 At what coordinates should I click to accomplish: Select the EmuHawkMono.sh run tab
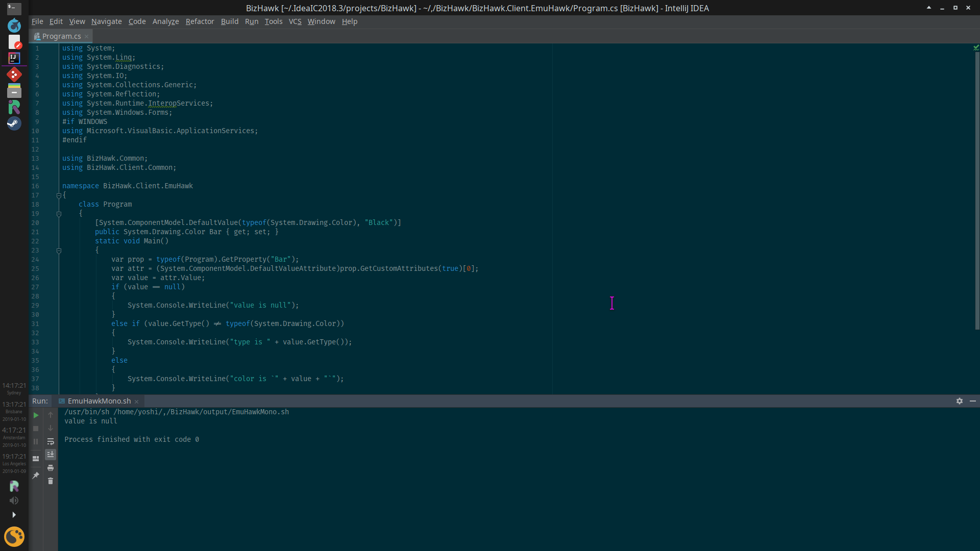coord(99,401)
